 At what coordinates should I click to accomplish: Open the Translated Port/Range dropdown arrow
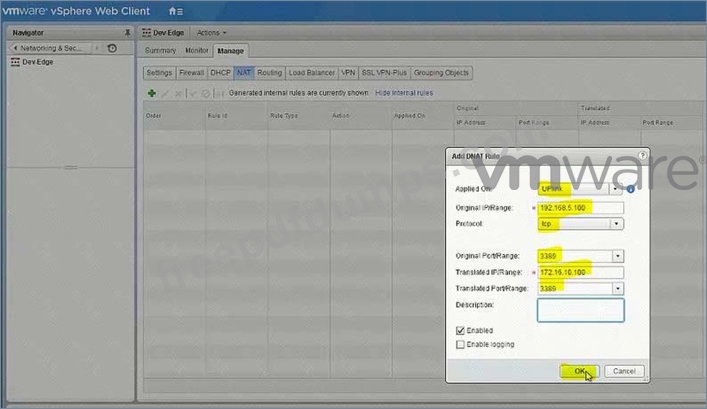(618, 289)
